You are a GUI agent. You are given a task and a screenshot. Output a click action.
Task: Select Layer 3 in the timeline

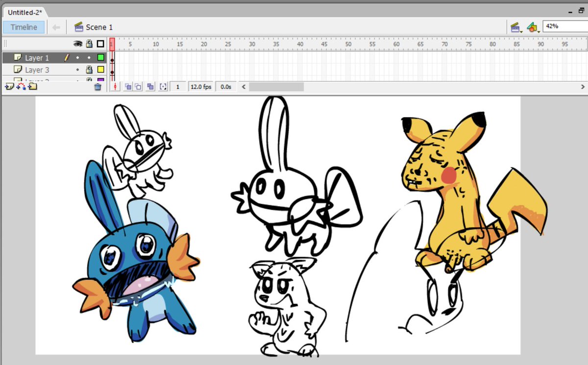pyautogui.click(x=54, y=70)
